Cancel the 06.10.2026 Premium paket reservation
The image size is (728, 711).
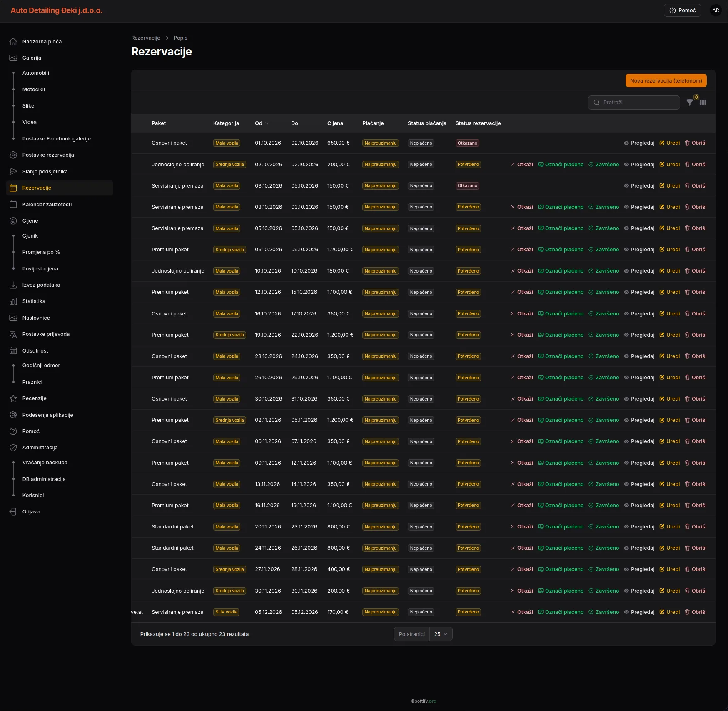click(x=522, y=250)
